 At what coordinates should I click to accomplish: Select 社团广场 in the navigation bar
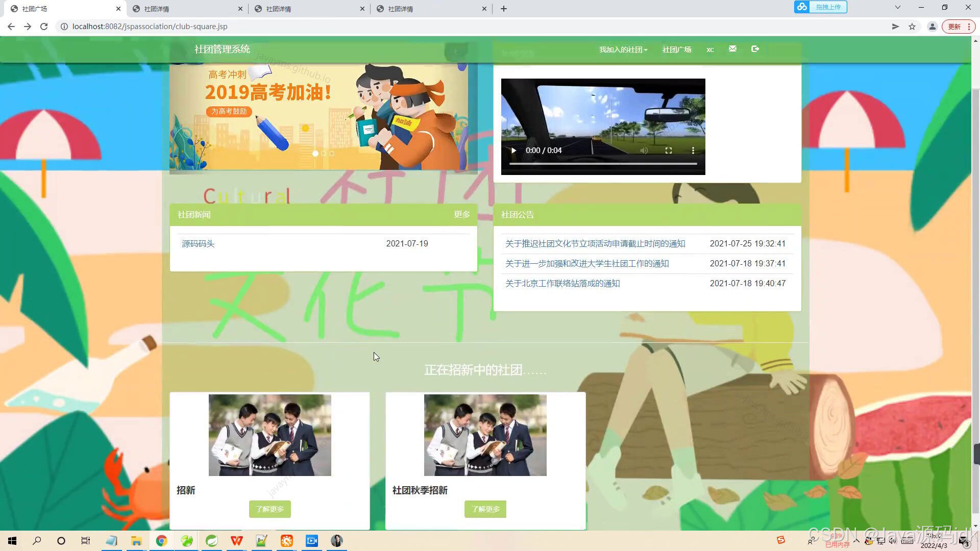676,49
